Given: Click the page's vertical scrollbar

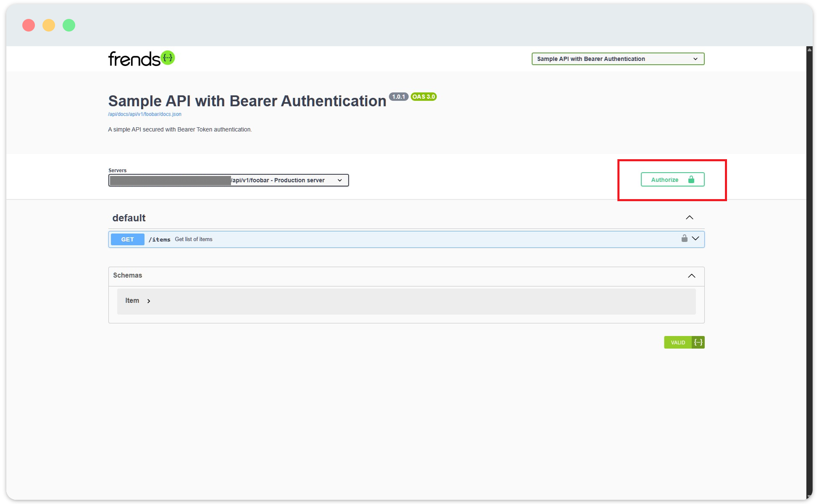Looking at the screenshot, I should [x=809, y=273].
